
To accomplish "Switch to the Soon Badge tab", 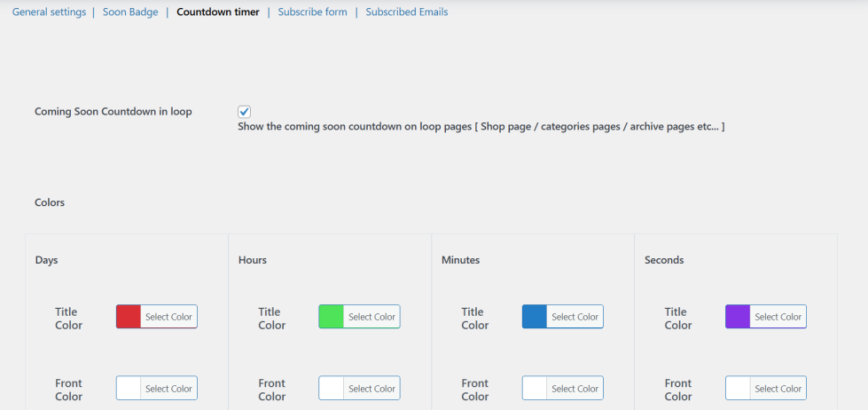I will pos(130,12).
